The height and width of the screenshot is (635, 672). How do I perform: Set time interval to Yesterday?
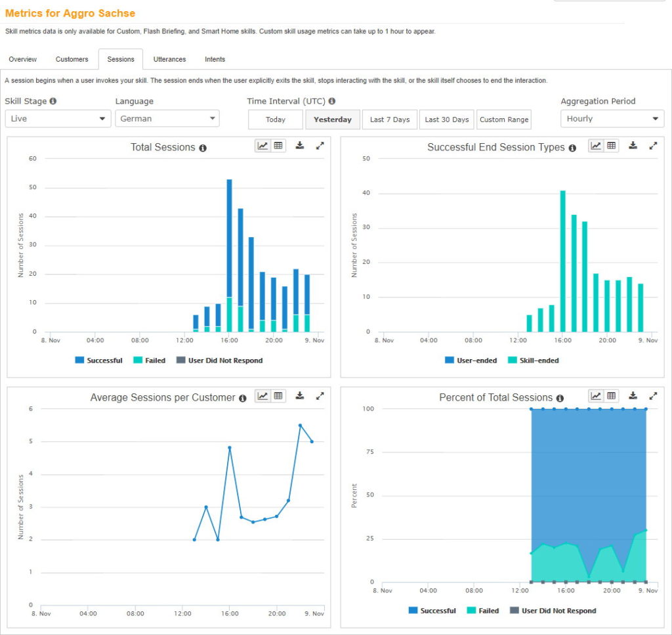333,120
